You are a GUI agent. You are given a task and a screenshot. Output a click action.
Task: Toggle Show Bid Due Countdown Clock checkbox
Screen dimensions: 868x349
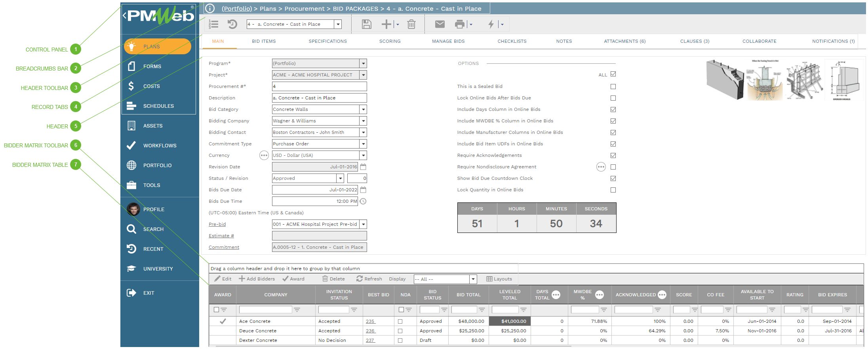click(x=613, y=178)
